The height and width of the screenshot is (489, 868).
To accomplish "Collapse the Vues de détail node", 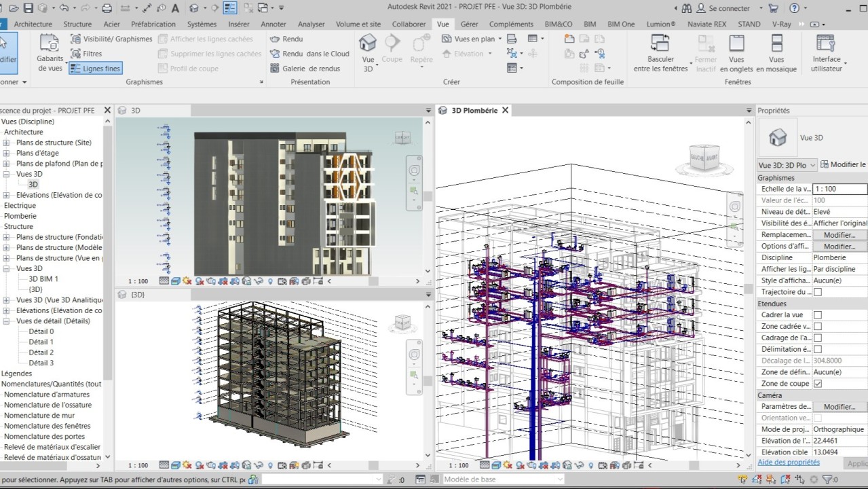I will (x=6, y=321).
